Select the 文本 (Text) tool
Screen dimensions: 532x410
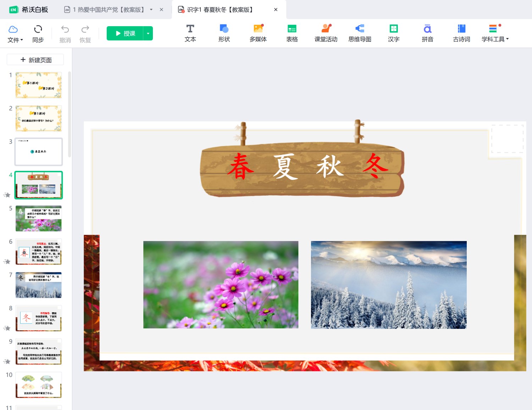coord(190,33)
